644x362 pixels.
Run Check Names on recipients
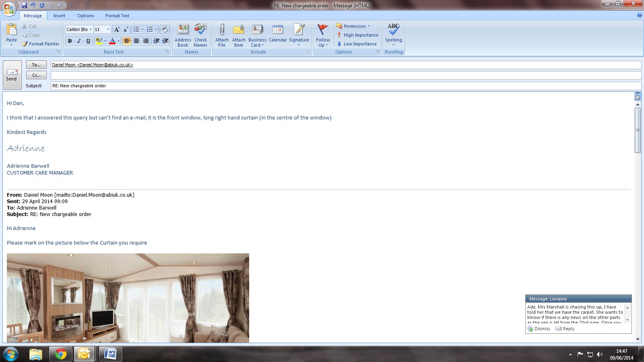point(200,35)
